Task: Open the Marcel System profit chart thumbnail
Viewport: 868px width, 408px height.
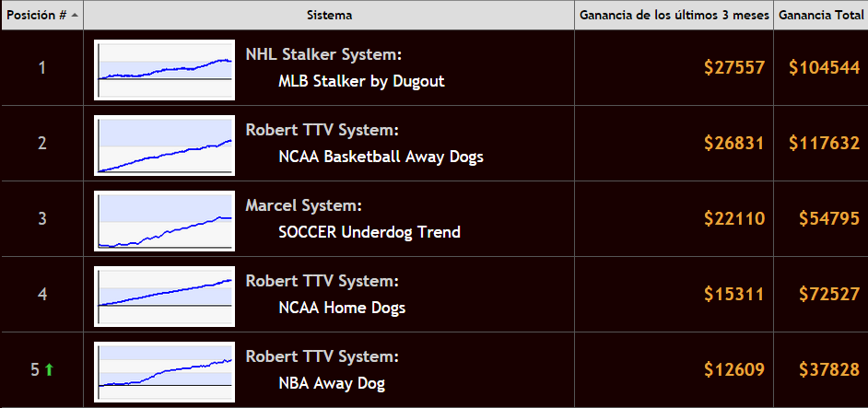Action: (x=164, y=221)
